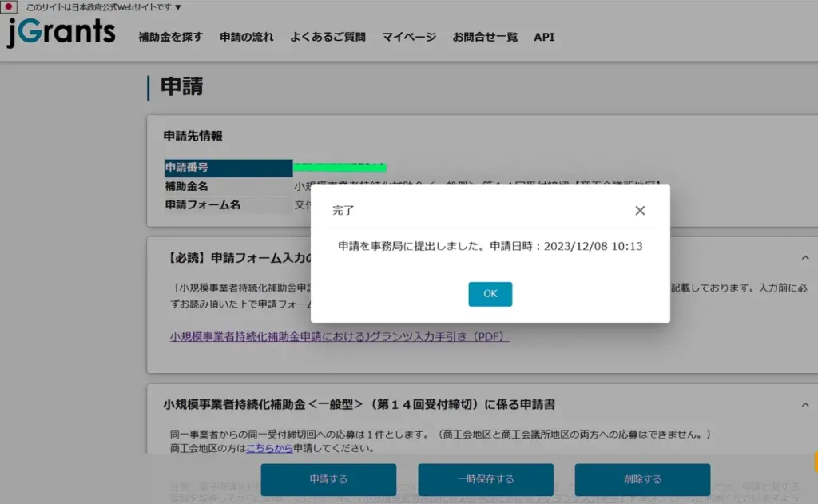
Task: Click the 削除する button
Action: 642,479
